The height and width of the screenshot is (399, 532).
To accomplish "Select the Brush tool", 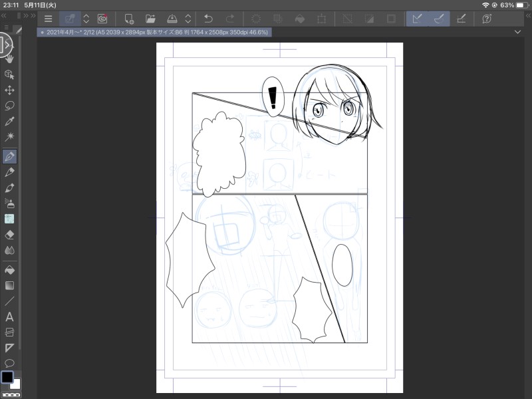I will coord(9,188).
